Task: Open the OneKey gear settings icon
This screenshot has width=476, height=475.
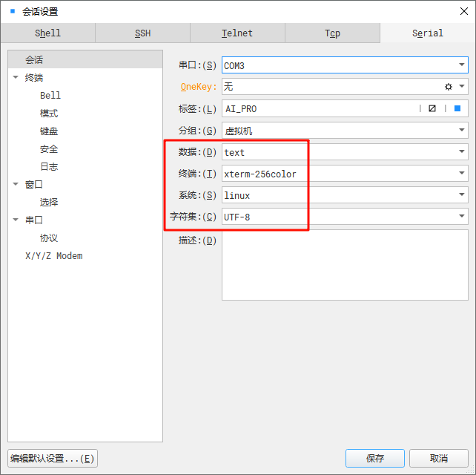Action: [x=448, y=87]
